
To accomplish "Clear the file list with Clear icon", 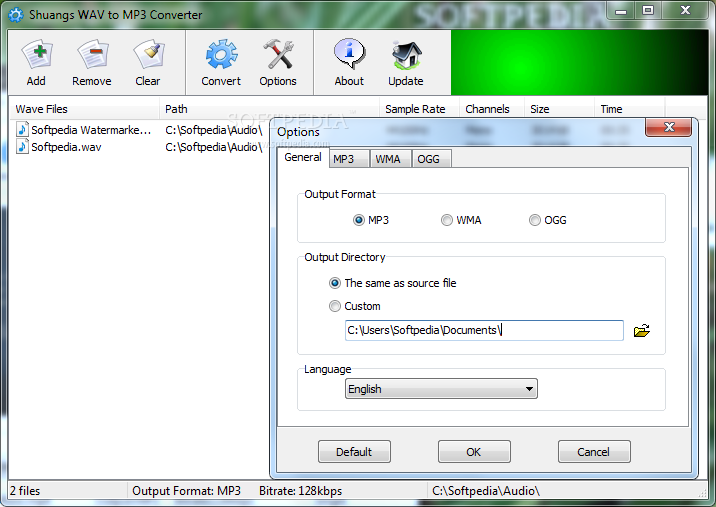I will [x=148, y=55].
